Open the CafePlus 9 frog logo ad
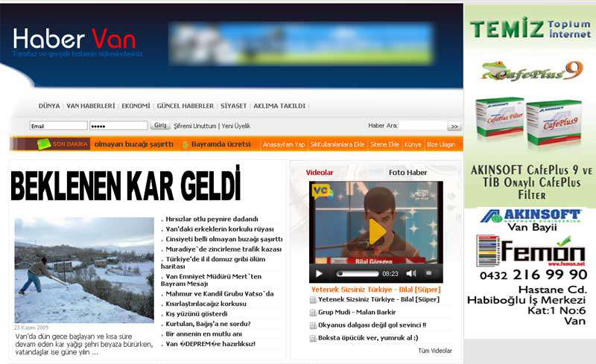Image resolution: width=596 pixels, height=364 pixels. tap(532, 71)
